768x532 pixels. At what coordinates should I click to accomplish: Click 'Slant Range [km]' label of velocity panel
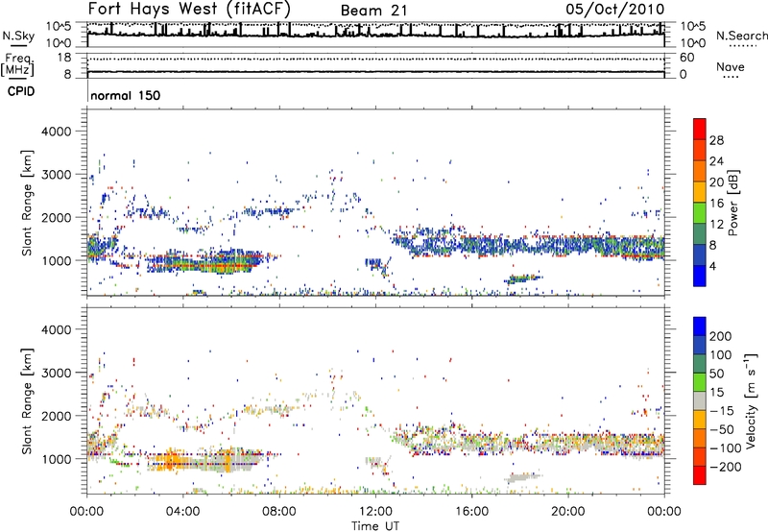pyautogui.click(x=27, y=400)
